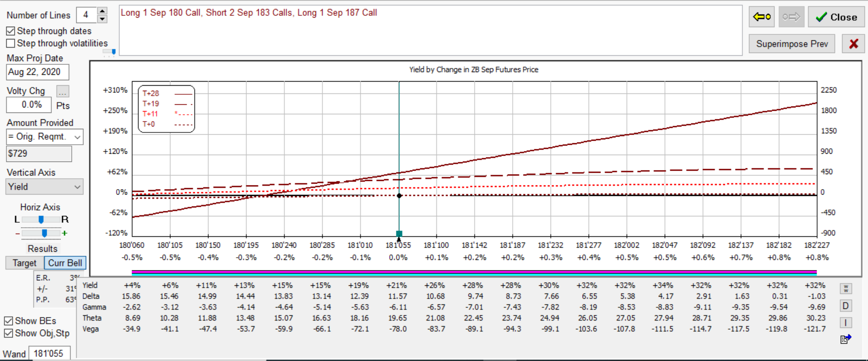Click the Gamma value -6.11
Image resolution: width=868 pixels, height=361 pixels.
pos(398,307)
